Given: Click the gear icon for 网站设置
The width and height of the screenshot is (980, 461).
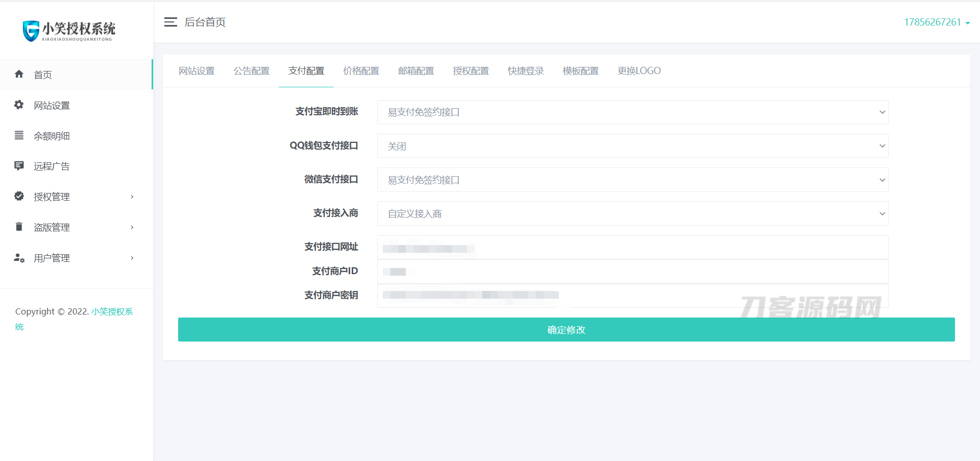Looking at the screenshot, I should 19,105.
